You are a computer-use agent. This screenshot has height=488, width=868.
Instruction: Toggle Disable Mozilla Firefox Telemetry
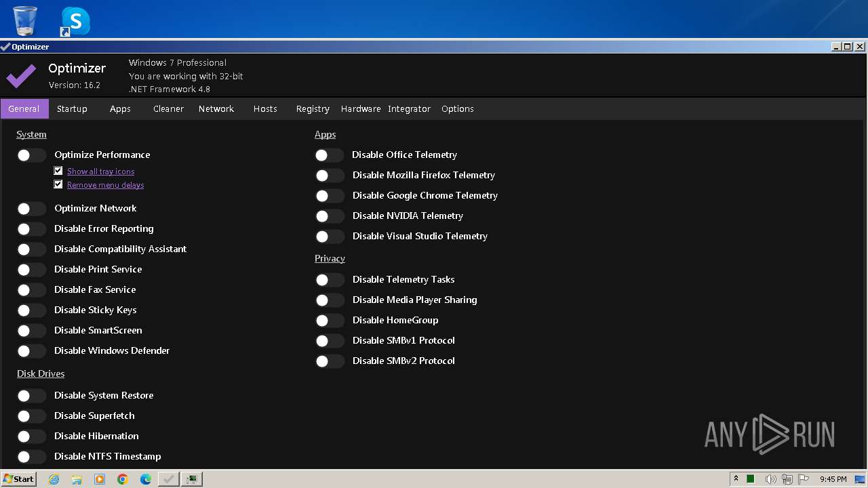(330, 176)
